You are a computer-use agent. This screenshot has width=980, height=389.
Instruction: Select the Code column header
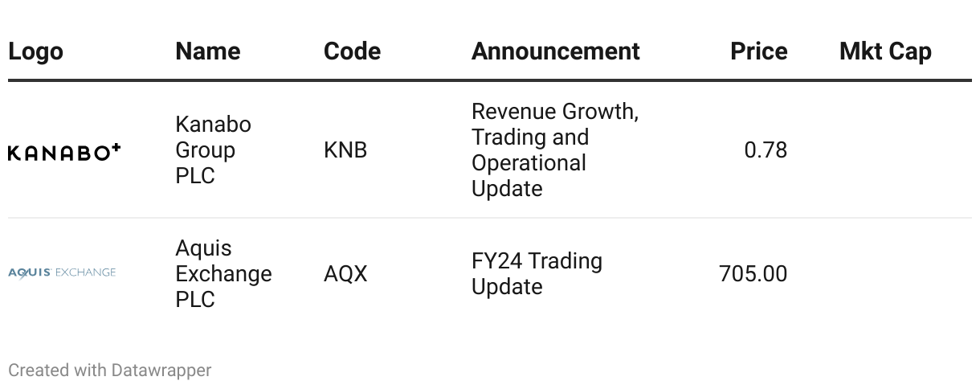(x=352, y=51)
